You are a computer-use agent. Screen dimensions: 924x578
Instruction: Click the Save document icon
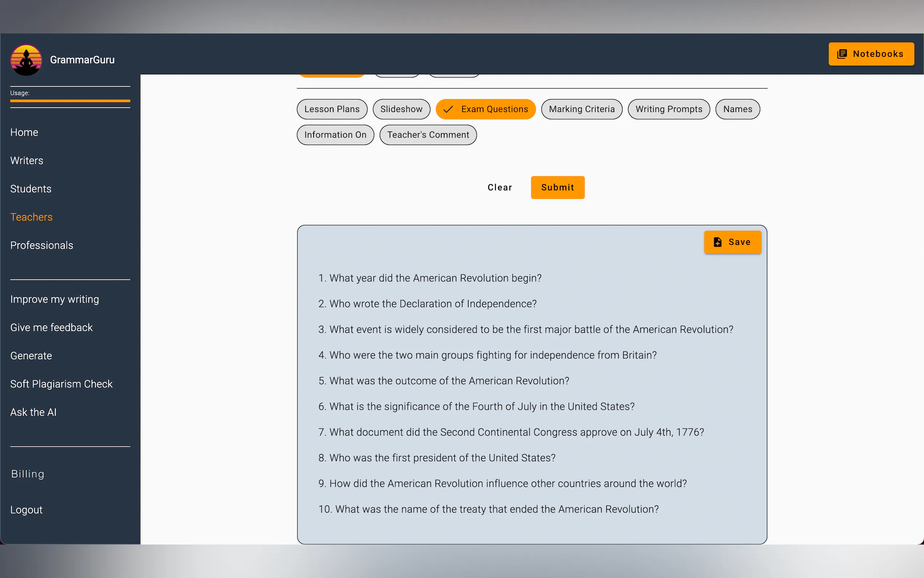717,242
